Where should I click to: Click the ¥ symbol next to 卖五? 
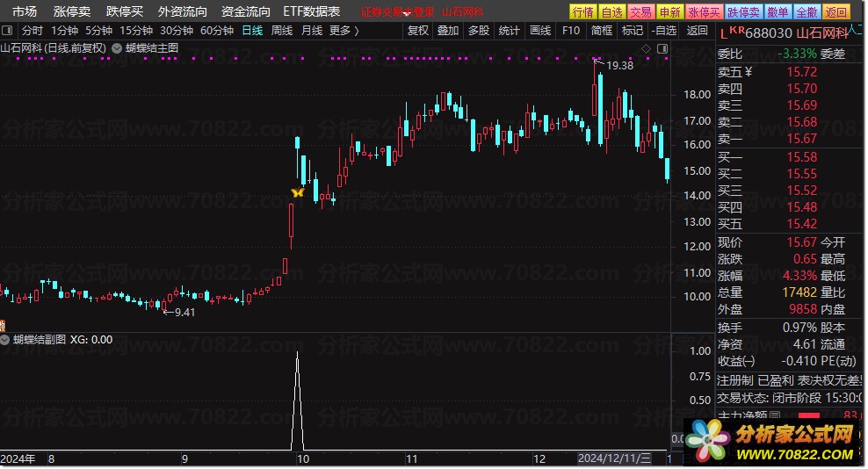(x=749, y=71)
